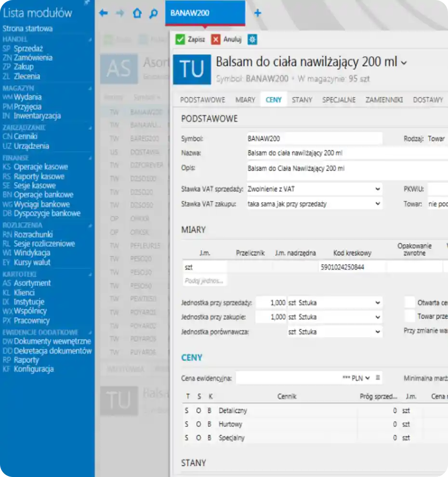This screenshot has height=477, width=448.
Task: Click the large TU product tile
Action: tap(192, 69)
